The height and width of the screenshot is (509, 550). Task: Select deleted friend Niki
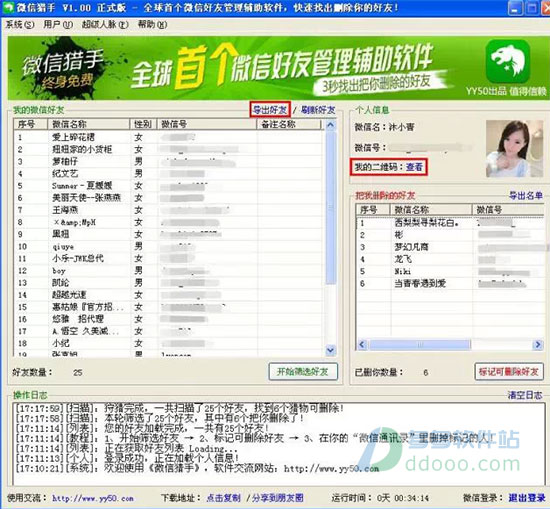pyautogui.click(x=450, y=271)
